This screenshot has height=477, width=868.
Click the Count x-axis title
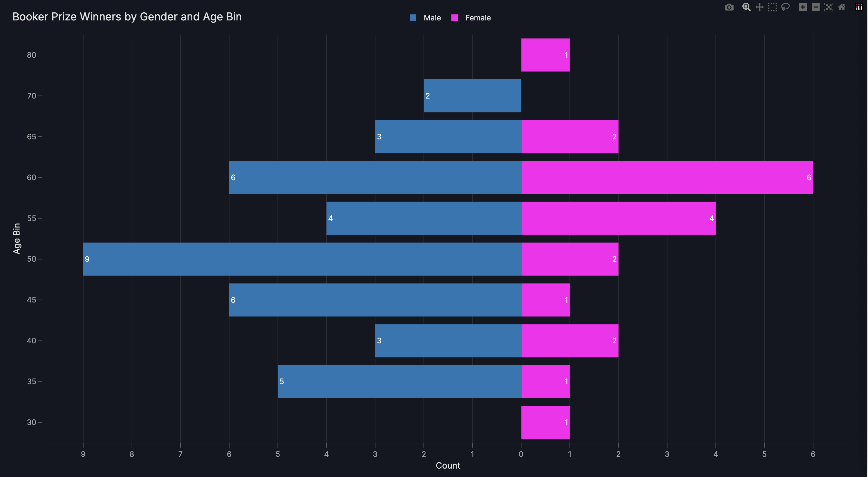[x=448, y=466]
